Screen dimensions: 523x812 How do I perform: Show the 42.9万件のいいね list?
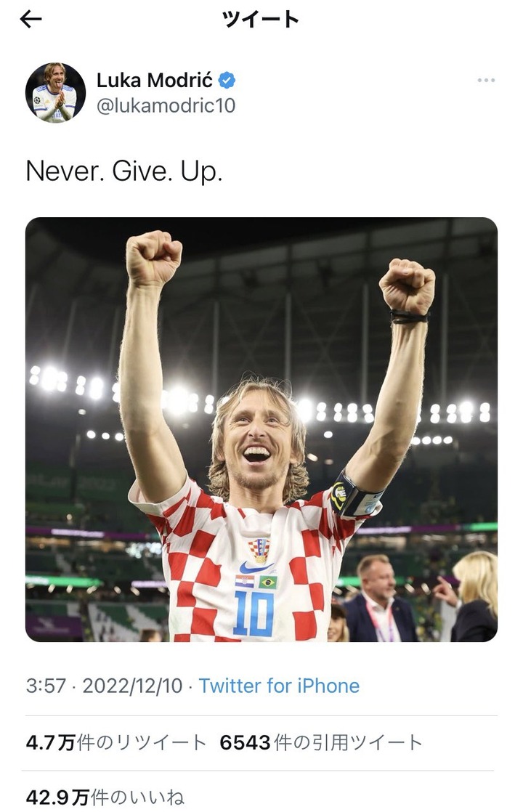click(x=105, y=797)
